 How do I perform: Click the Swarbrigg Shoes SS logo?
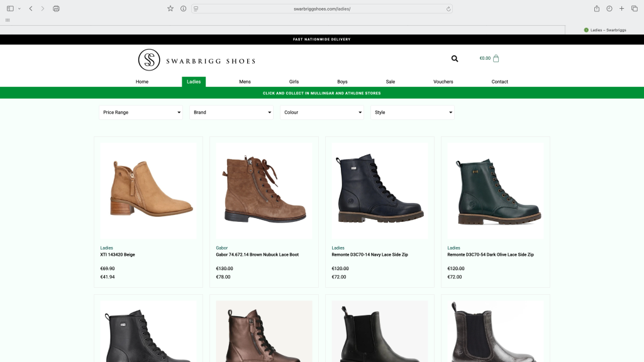coord(149,60)
